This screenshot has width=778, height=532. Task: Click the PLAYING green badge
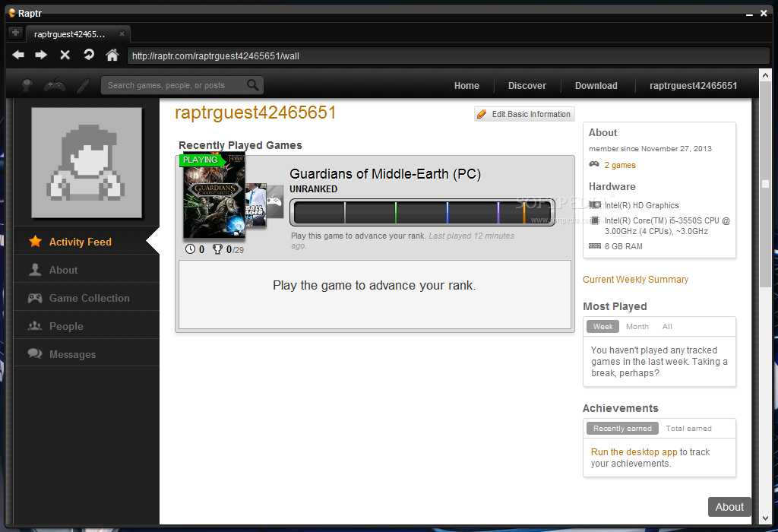click(201, 160)
